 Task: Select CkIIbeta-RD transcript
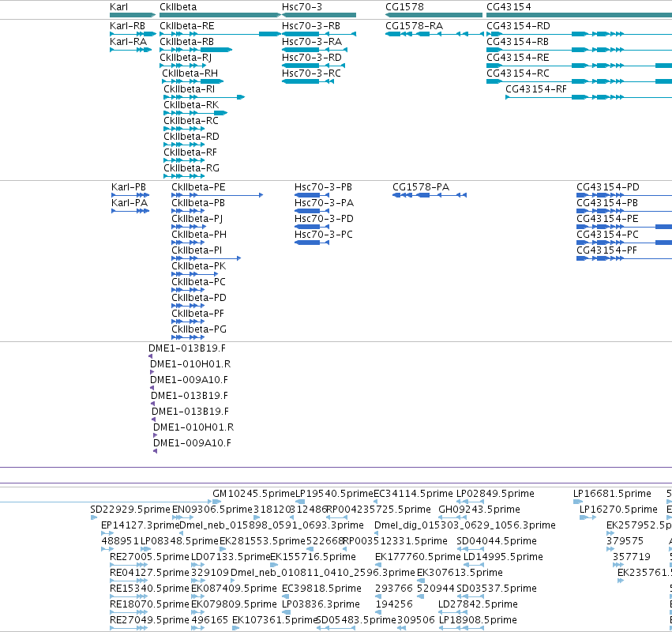[x=191, y=137]
